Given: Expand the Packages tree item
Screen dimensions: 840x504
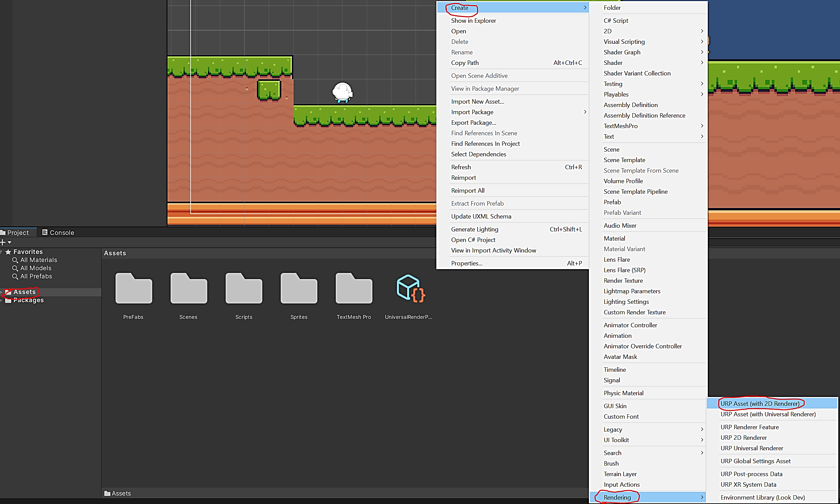Looking at the screenshot, I should (2, 300).
